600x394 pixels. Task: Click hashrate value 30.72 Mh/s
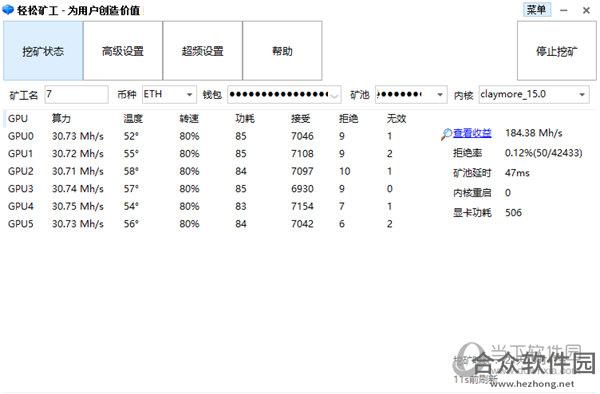click(78, 154)
